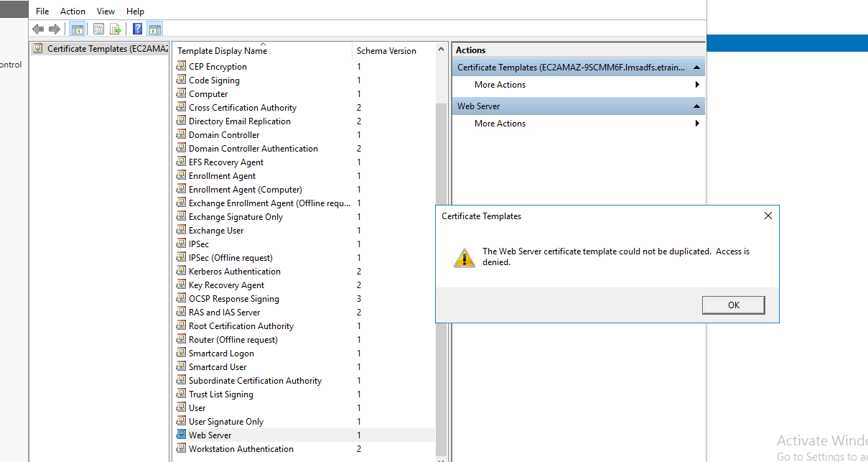Screen dimensions: 868x462
Task: Toggle the console tree pane icon
Action: click(x=77, y=29)
